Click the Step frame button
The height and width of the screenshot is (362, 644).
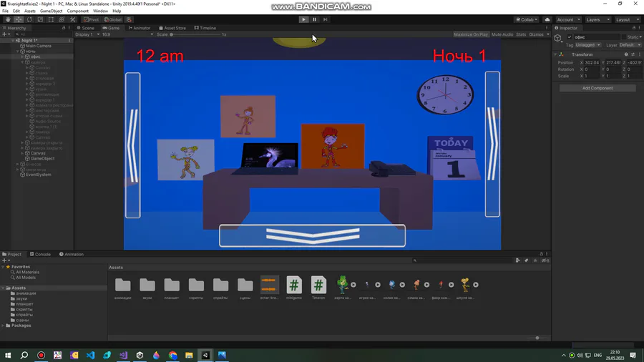[x=326, y=19]
